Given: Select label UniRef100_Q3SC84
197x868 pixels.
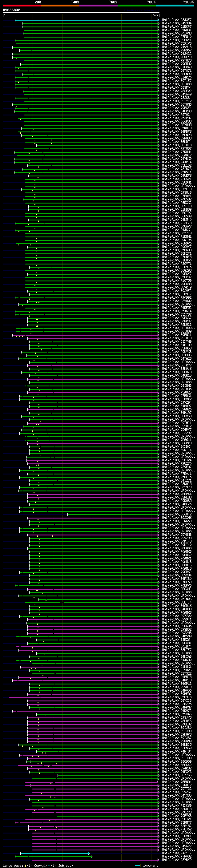Looking at the screenshot, I should 176,98.
